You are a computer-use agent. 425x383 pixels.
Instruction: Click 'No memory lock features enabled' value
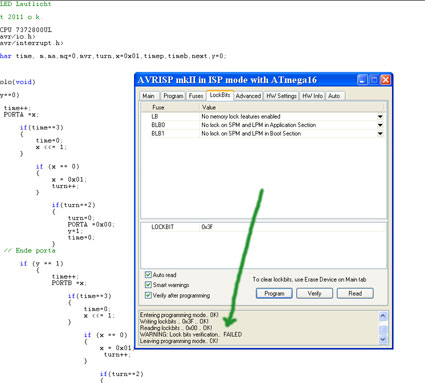[x=241, y=116]
